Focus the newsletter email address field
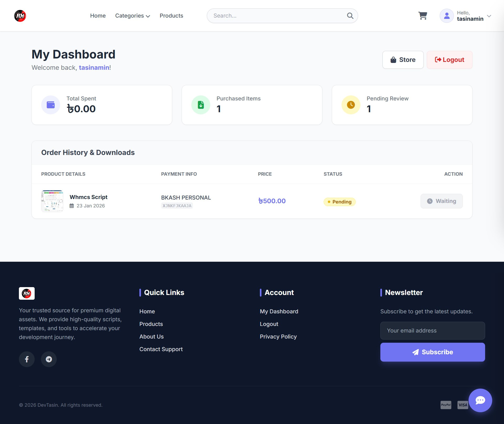This screenshot has height=424, width=504. [432, 331]
